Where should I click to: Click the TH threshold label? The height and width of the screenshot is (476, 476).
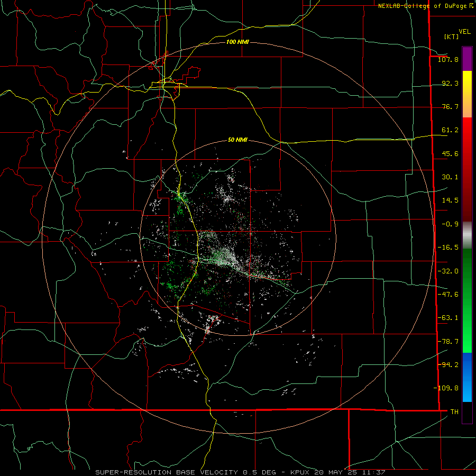454,412
